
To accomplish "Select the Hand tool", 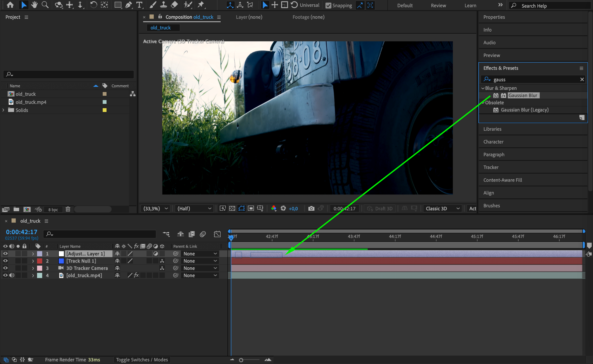I will (34, 5).
